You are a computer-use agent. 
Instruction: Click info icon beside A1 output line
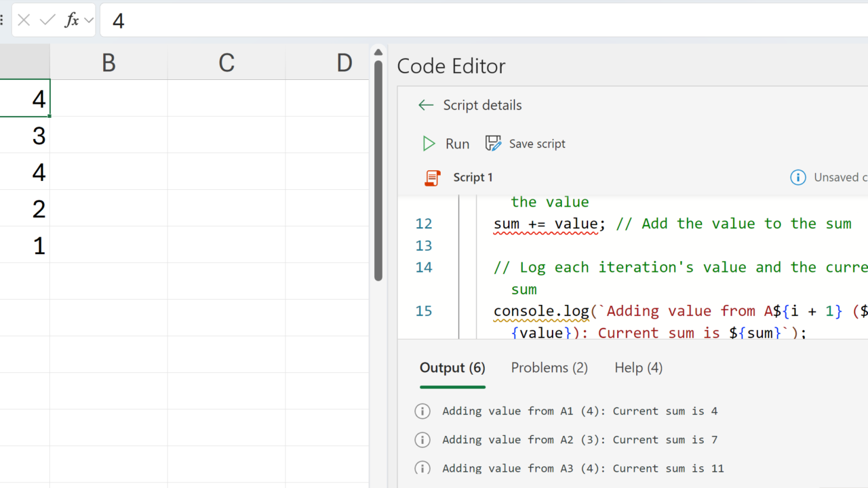coord(422,411)
